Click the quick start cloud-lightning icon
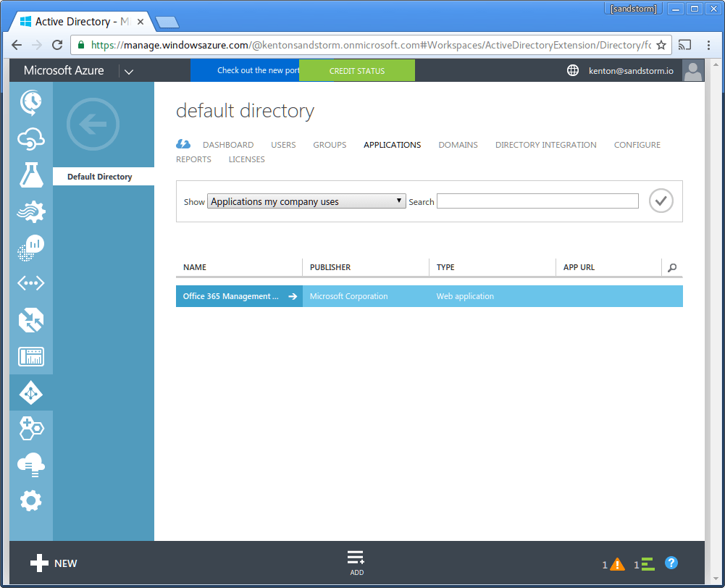This screenshot has width=725, height=588. 183,144
